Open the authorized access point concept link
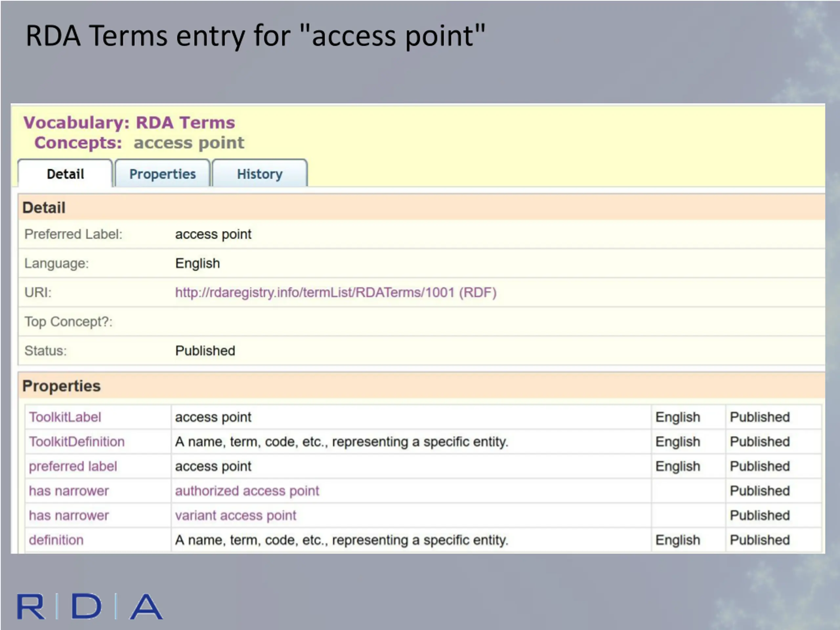 coord(247,491)
